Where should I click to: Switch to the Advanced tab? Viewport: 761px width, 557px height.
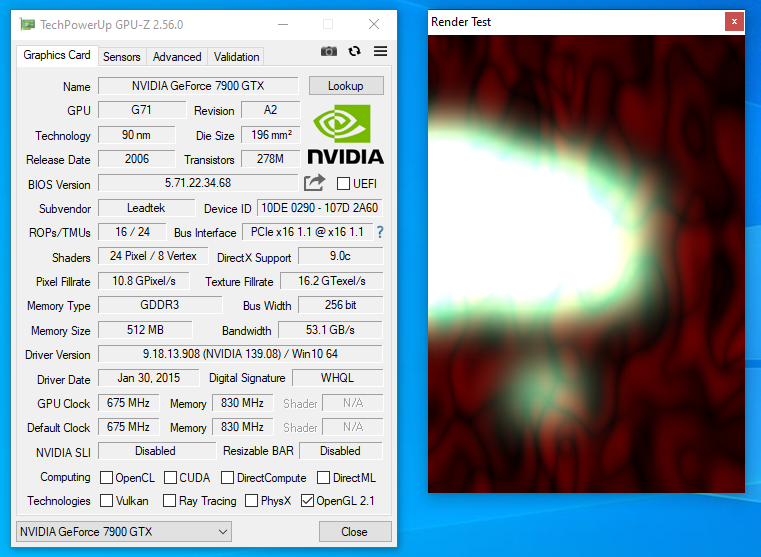[177, 57]
